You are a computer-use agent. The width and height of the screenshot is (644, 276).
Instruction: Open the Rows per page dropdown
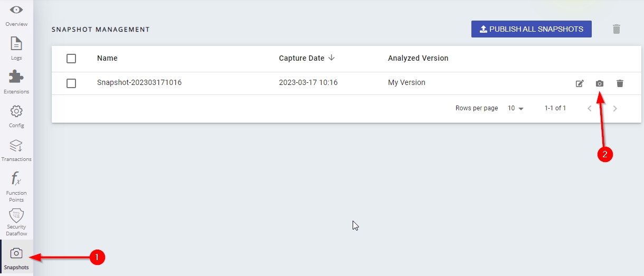click(516, 108)
